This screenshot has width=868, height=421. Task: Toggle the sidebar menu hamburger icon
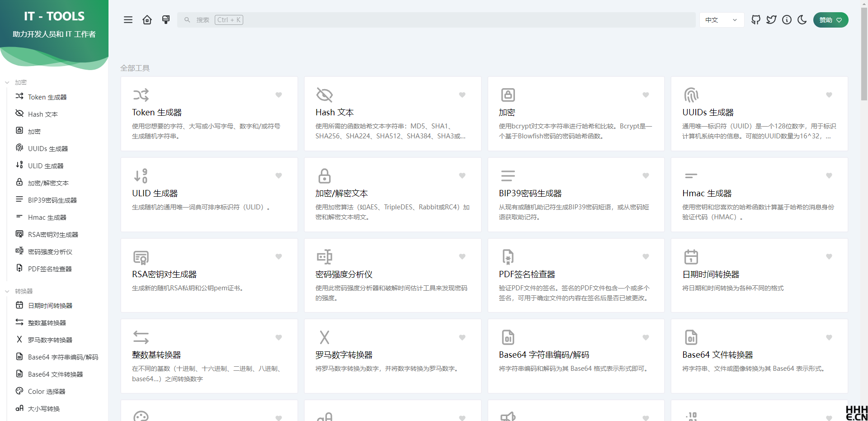128,20
